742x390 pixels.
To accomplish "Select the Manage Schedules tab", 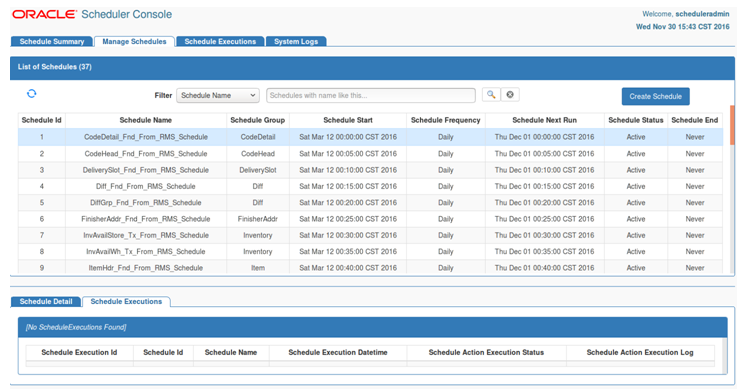I will pos(134,42).
